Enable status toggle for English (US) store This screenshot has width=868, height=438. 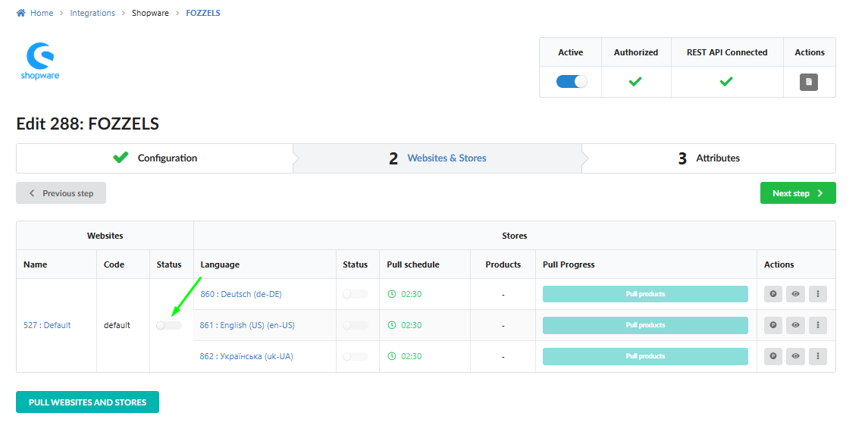pos(355,325)
